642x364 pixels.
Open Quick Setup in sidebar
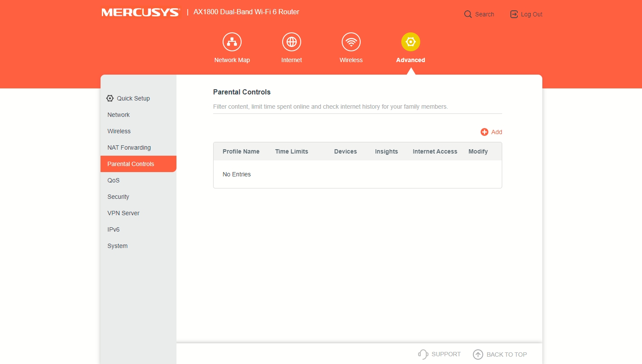point(133,98)
